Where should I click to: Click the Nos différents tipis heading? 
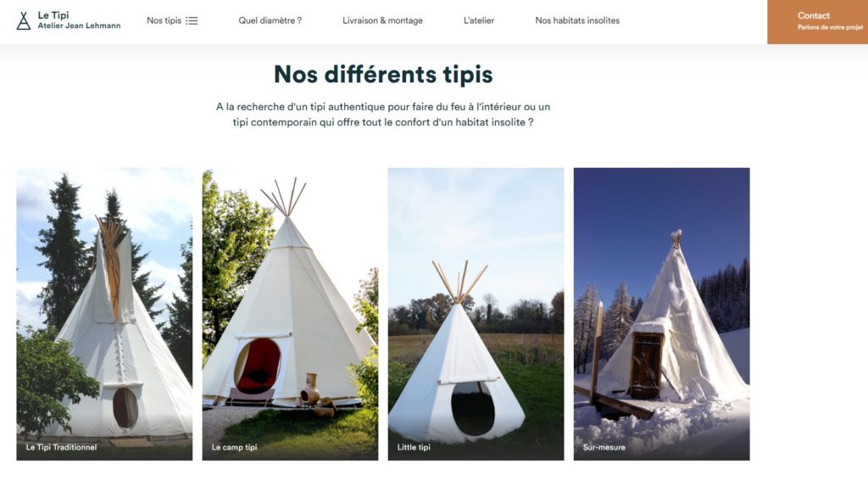point(383,75)
